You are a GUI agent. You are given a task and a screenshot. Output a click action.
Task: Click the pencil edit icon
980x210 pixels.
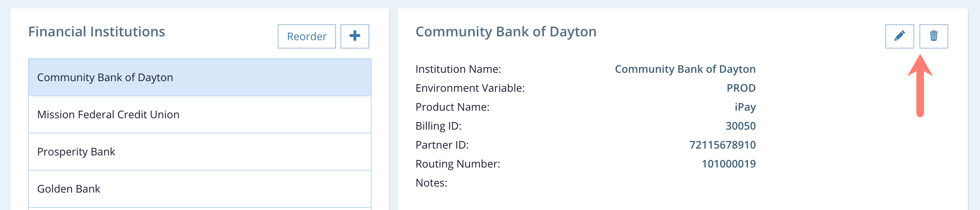[899, 36]
